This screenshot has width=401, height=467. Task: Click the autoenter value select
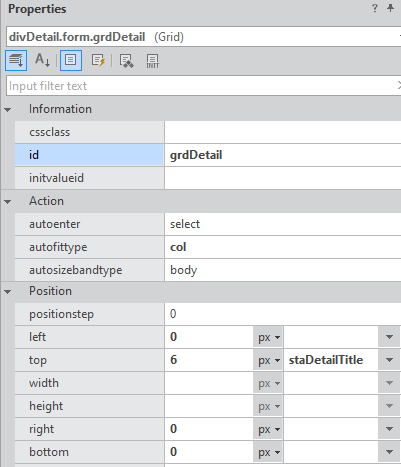click(x=283, y=224)
